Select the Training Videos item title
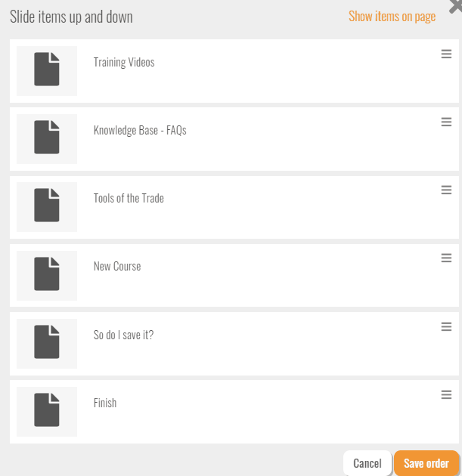462x476 pixels. point(124,62)
